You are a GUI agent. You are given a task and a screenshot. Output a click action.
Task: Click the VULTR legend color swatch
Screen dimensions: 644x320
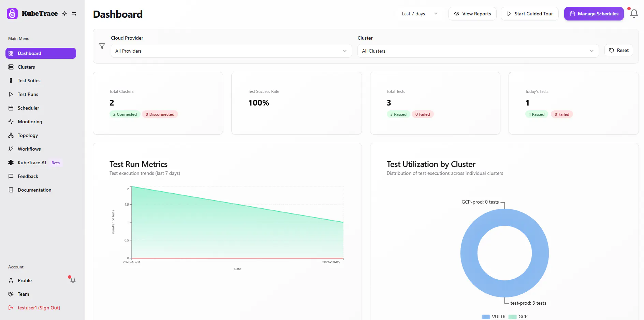tap(486, 317)
